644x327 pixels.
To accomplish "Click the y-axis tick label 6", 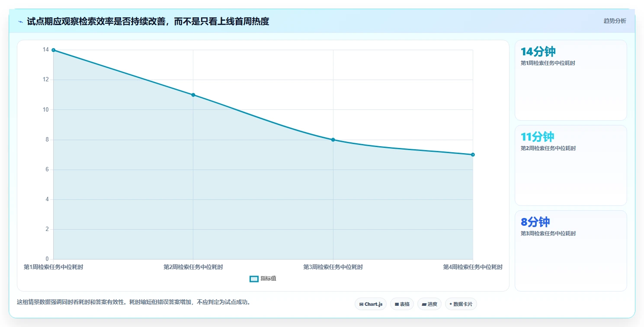I will (47, 170).
